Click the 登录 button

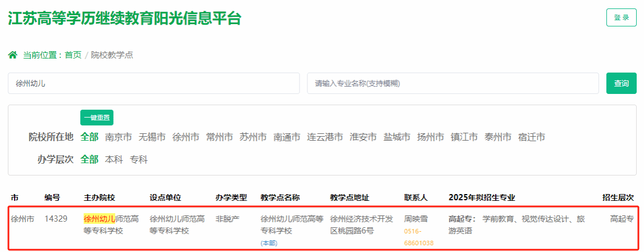pyautogui.click(x=621, y=17)
